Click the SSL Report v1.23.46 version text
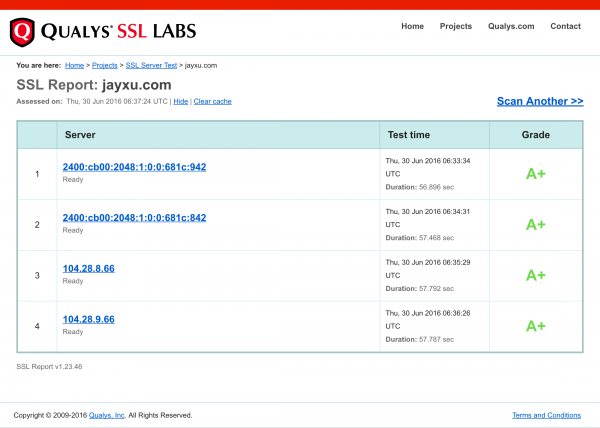 pyautogui.click(x=49, y=367)
